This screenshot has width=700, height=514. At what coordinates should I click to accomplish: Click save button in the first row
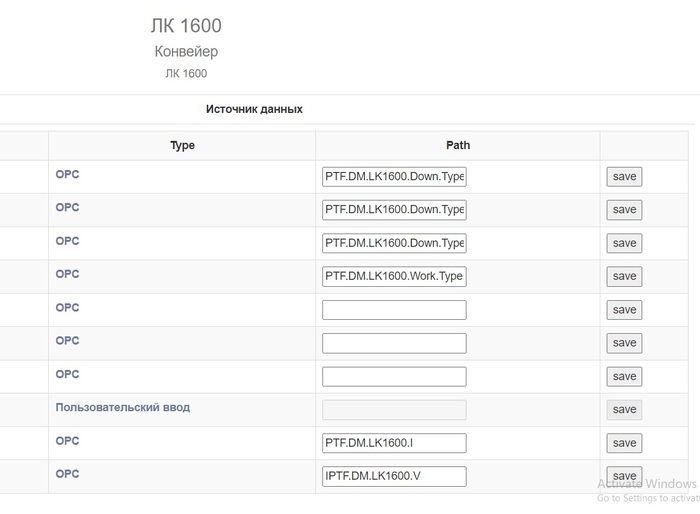pyautogui.click(x=624, y=177)
